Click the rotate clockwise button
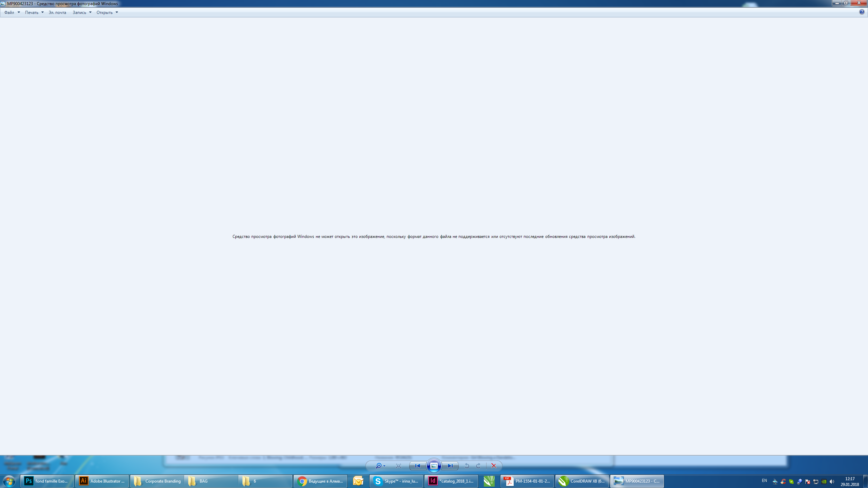Image resolution: width=868 pixels, height=488 pixels. 478,465
